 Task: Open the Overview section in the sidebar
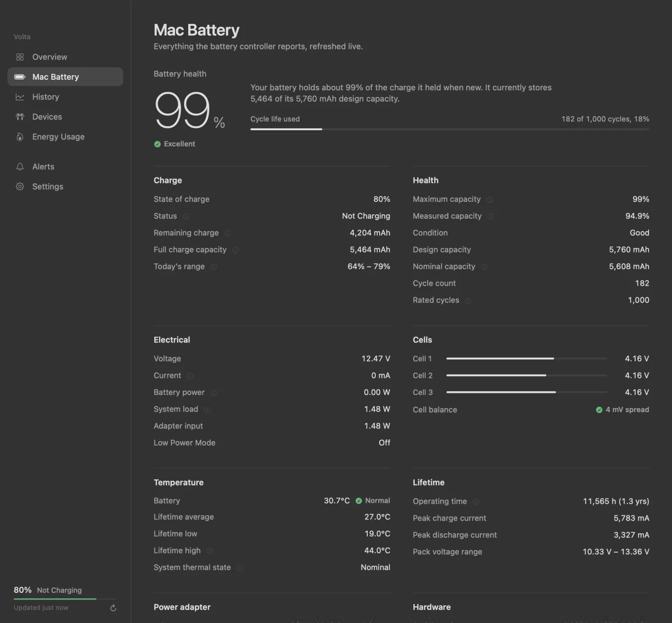(65, 57)
